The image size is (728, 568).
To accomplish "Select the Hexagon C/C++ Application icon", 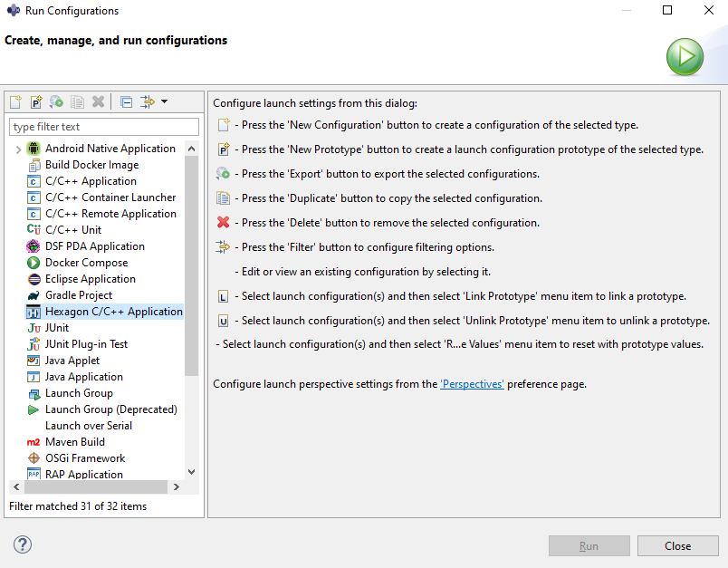I will click(x=34, y=312).
